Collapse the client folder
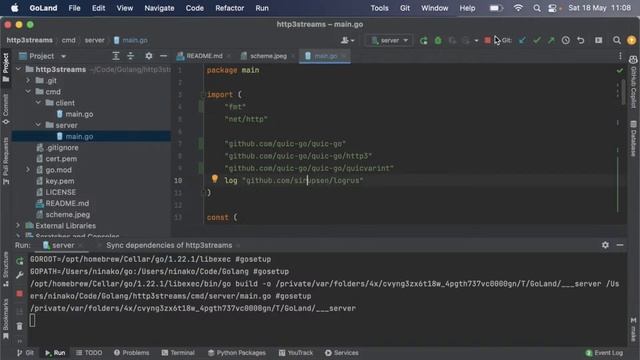Viewport: 640px width, 360px height. tap(38, 103)
